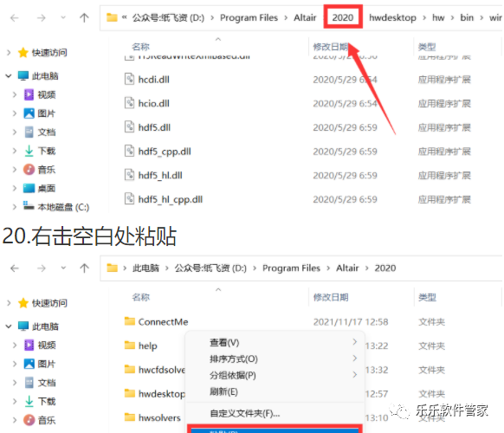The image size is (504, 433).
Task: Expand 本地磁盘 (C:) tree node
Action: coord(15,207)
